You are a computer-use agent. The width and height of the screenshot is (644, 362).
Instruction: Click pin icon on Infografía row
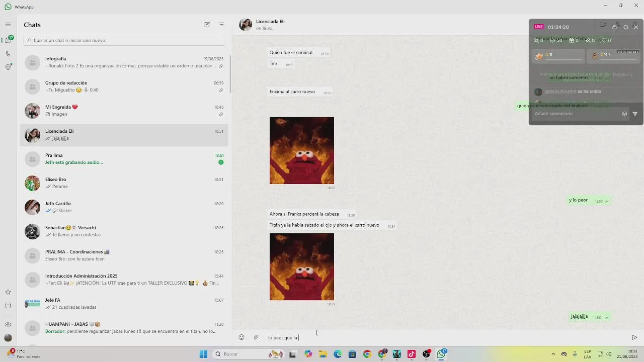click(x=221, y=66)
